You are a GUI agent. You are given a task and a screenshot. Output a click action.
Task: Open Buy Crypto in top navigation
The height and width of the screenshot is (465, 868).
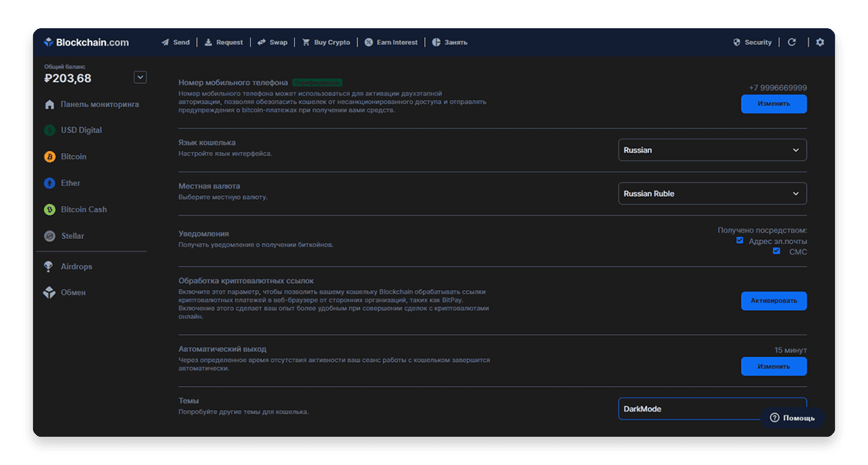click(x=327, y=42)
